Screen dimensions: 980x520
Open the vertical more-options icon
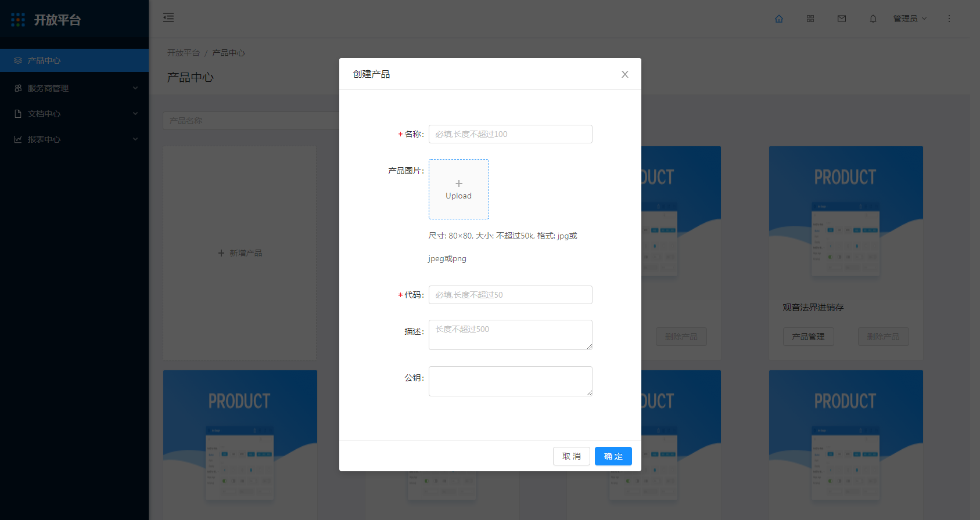[x=949, y=19]
